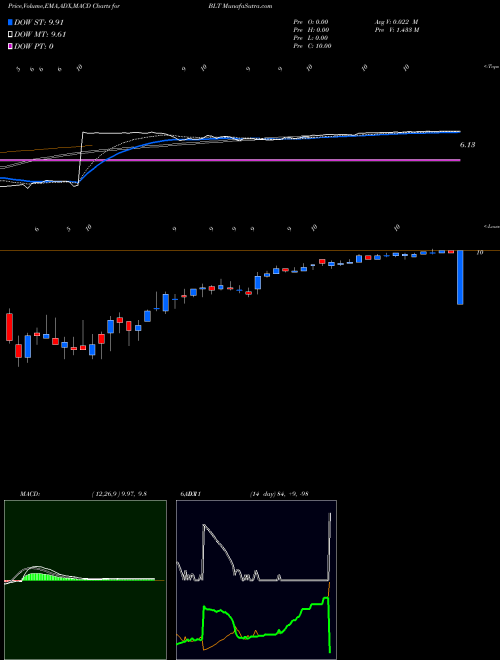Click the 'Avg V: 0.022 M' value
The height and width of the screenshot is (660, 500).
click(396, 22)
